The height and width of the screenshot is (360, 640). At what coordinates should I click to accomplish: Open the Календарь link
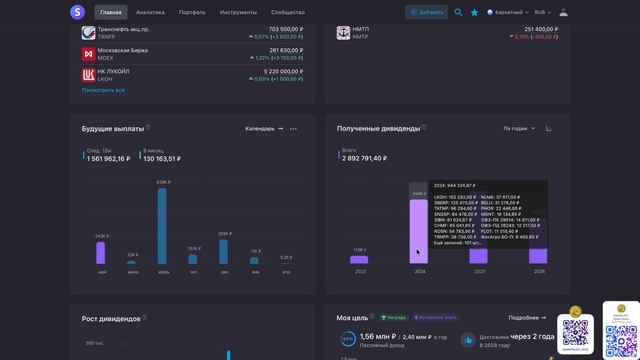click(x=264, y=129)
